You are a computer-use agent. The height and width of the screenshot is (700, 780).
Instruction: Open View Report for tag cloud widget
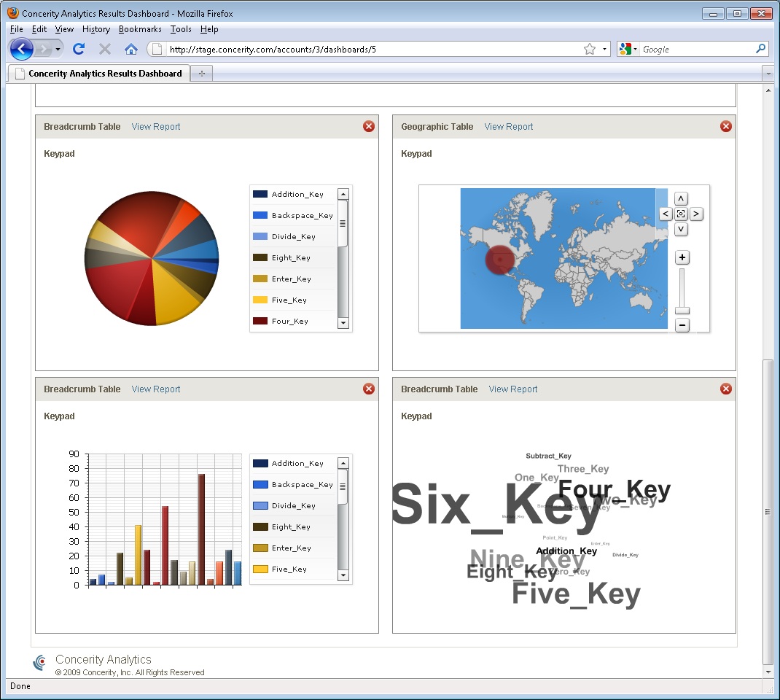[x=513, y=389]
